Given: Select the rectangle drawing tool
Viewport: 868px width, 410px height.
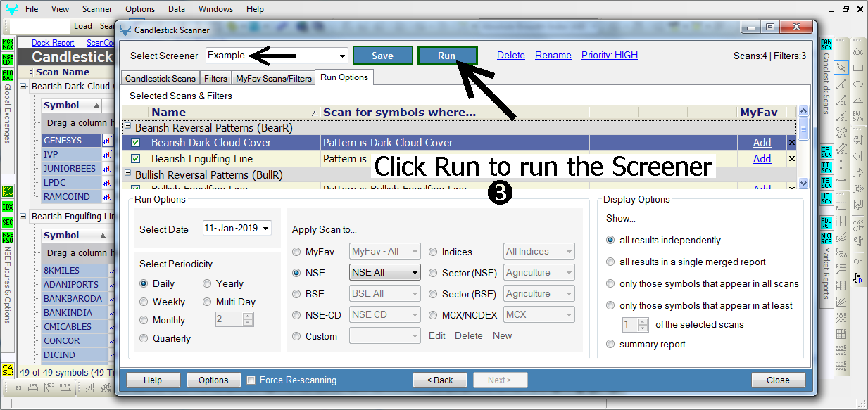Looking at the screenshot, I should point(858,68).
